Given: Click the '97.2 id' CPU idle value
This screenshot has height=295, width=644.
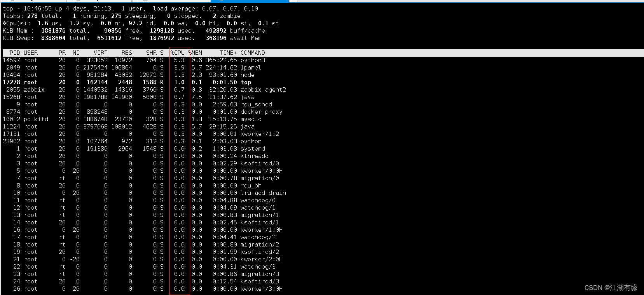Looking at the screenshot, I should coord(141,23).
